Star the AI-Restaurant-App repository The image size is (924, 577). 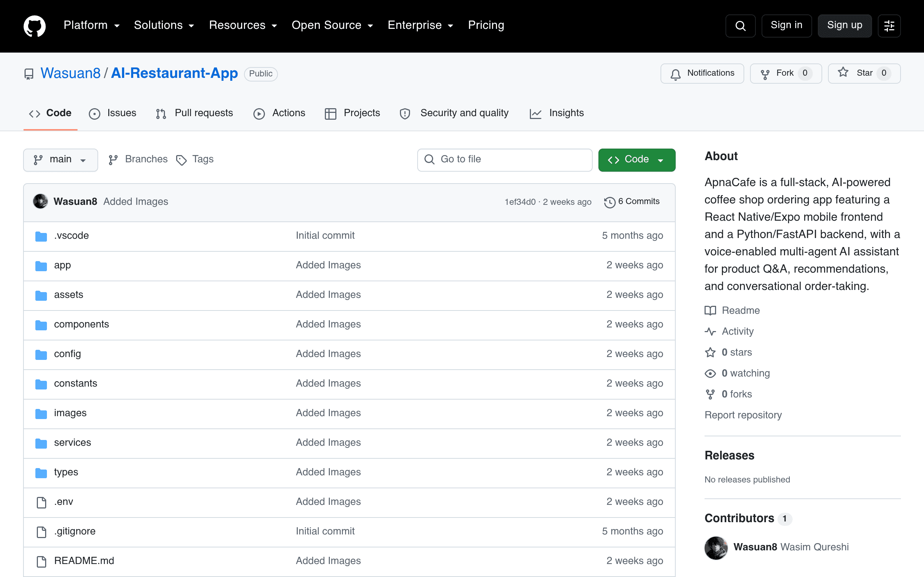click(864, 73)
